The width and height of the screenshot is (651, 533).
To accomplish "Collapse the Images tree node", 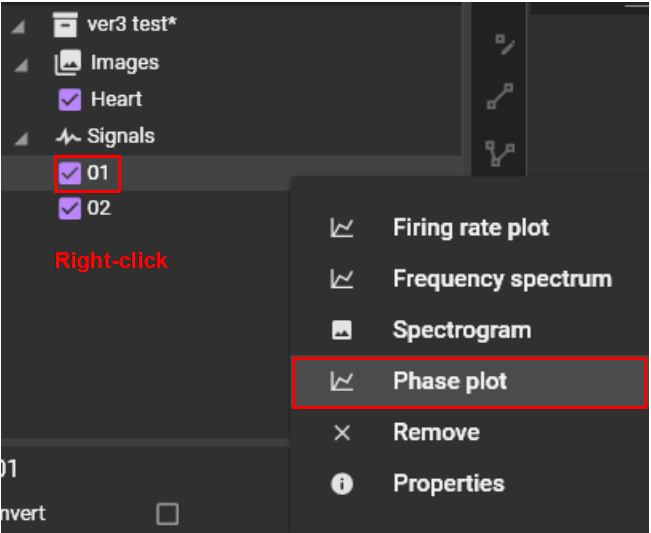I will pos(19,64).
